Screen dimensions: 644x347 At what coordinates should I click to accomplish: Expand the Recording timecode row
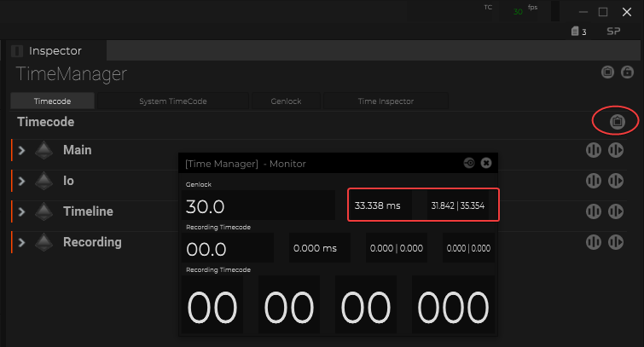(22, 243)
